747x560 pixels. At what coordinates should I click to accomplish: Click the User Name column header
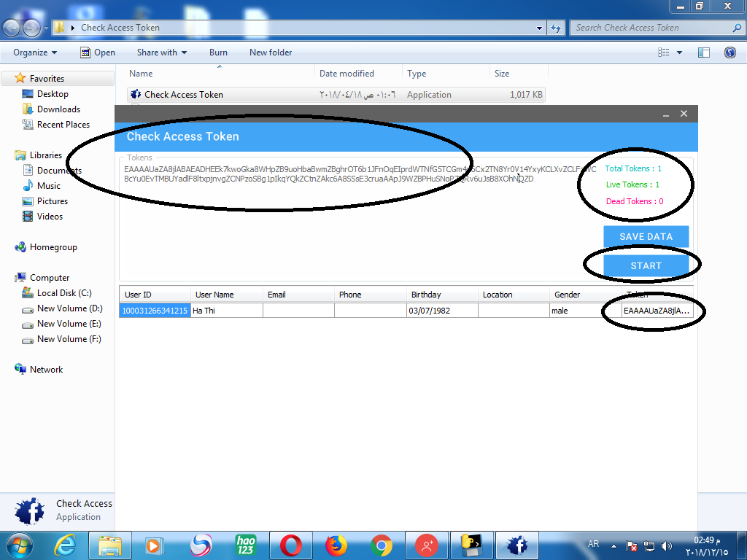point(227,295)
